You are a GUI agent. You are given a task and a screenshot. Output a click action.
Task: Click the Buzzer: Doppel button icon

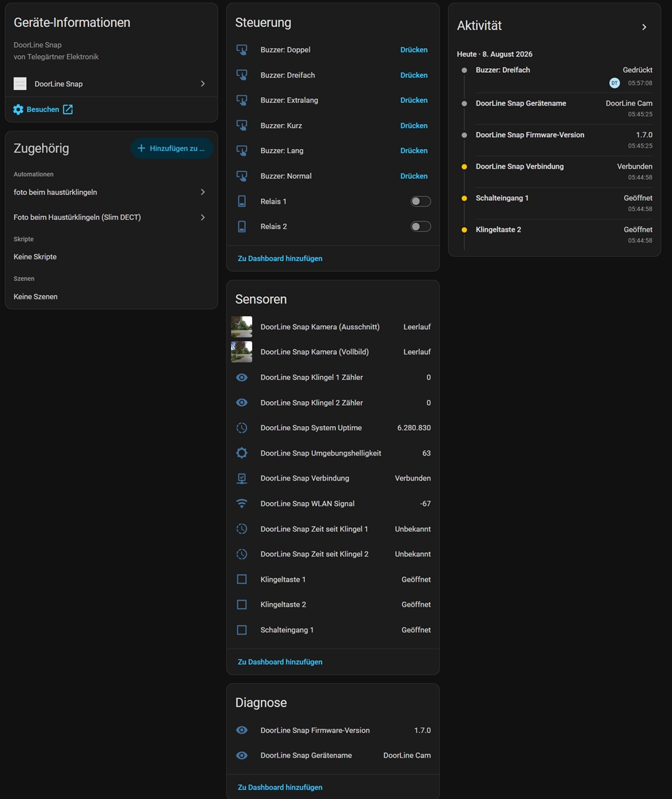tap(241, 50)
